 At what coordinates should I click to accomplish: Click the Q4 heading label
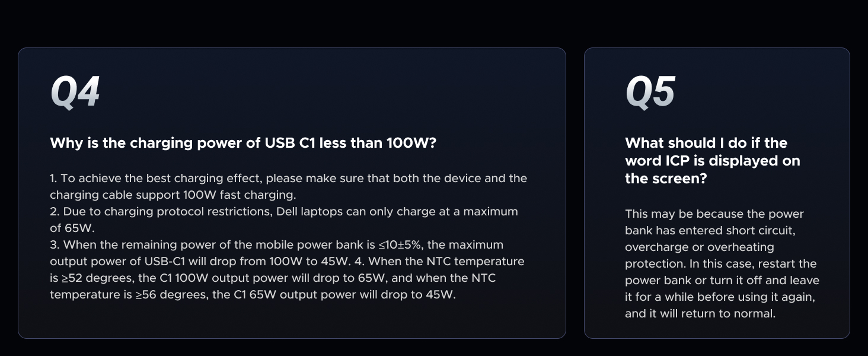coord(75,92)
